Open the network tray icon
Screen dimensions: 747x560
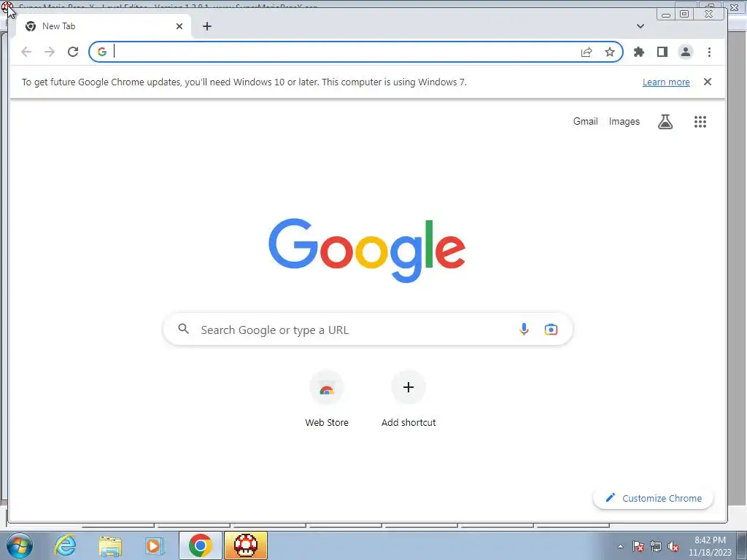click(656, 546)
